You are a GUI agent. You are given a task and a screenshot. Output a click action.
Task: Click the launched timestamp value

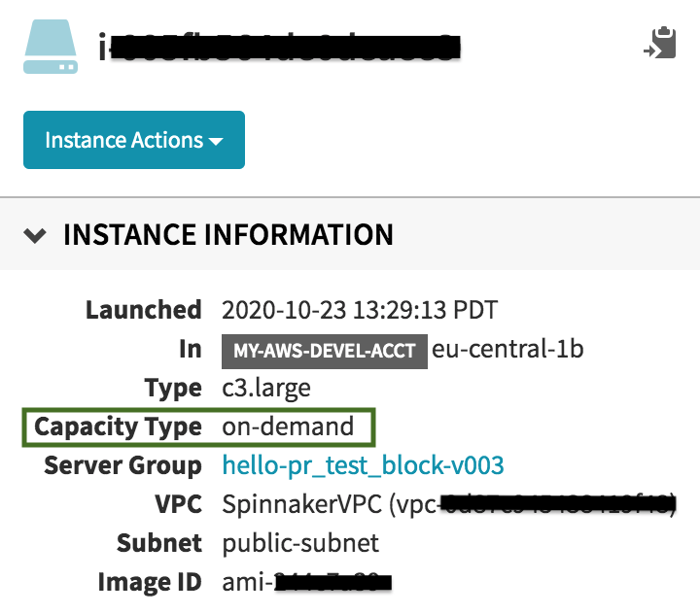[360, 310]
